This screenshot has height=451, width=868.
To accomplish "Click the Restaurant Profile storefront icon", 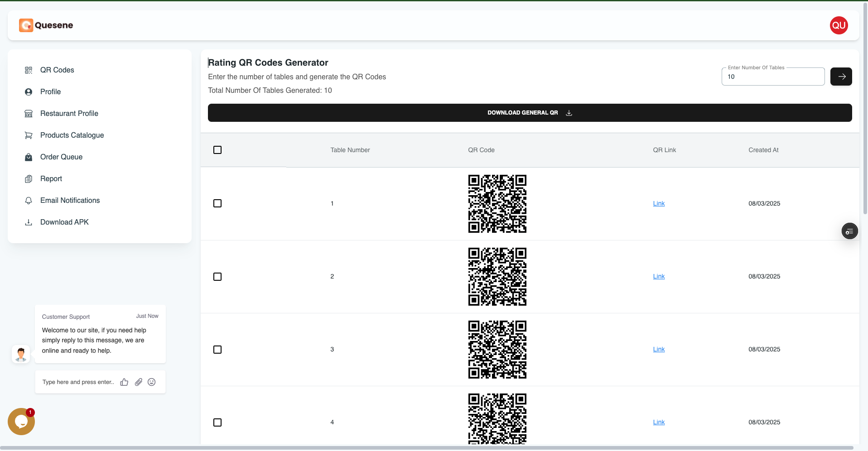I will click(x=29, y=114).
